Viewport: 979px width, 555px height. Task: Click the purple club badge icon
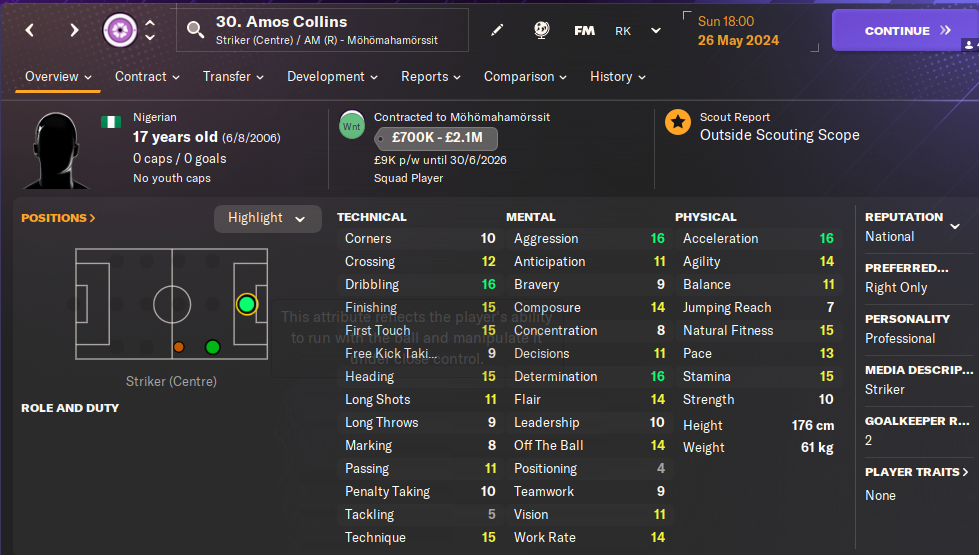(120, 30)
